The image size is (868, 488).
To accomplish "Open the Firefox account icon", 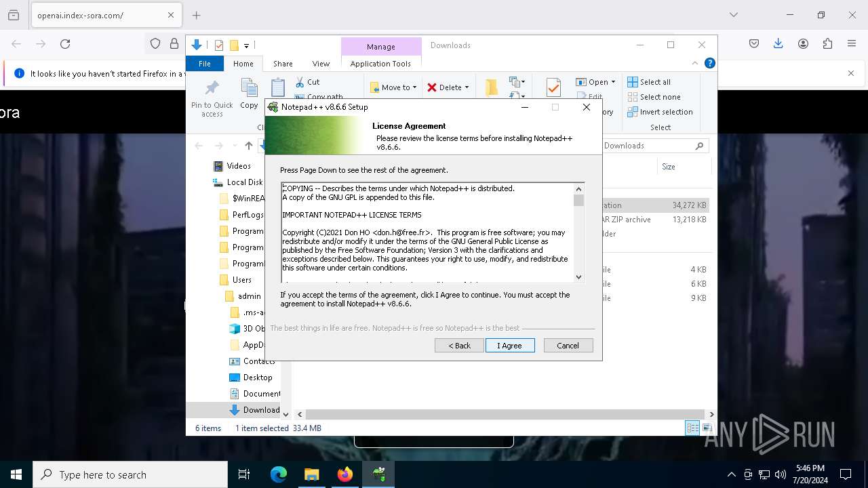I will point(803,44).
